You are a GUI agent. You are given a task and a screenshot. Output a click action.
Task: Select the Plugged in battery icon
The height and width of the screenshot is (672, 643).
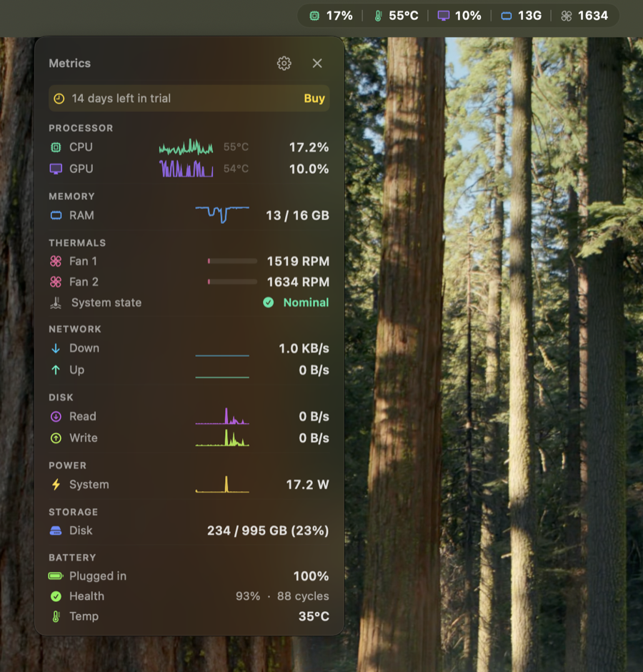[x=55, y=575]
